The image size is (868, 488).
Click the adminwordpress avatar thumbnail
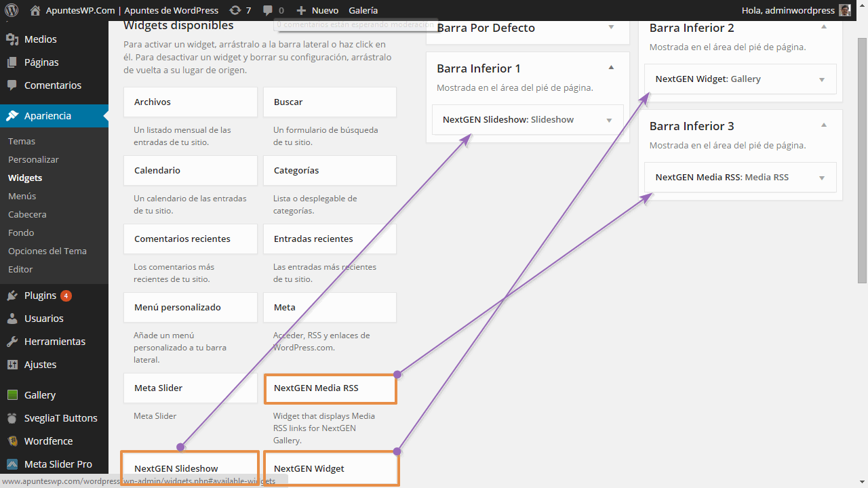tap(845, 10)
